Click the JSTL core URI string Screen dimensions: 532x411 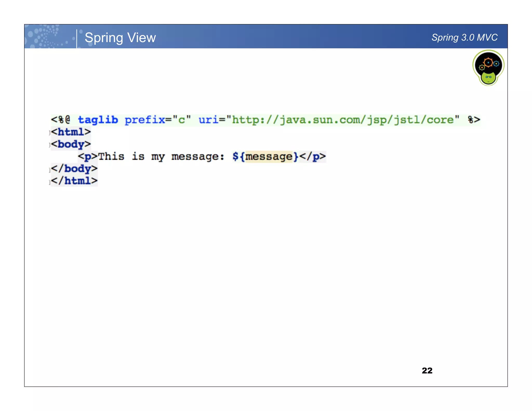(343, 120)
